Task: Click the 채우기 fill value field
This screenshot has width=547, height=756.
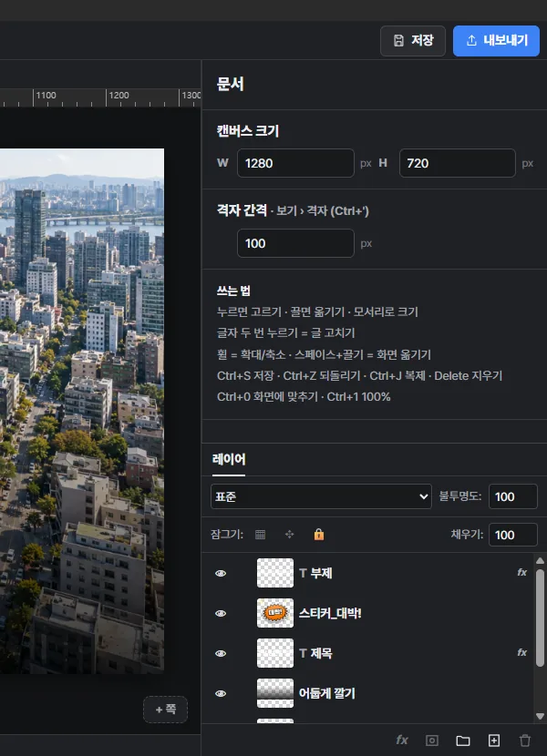Action: pyautogui.click(x=512, y=535)
